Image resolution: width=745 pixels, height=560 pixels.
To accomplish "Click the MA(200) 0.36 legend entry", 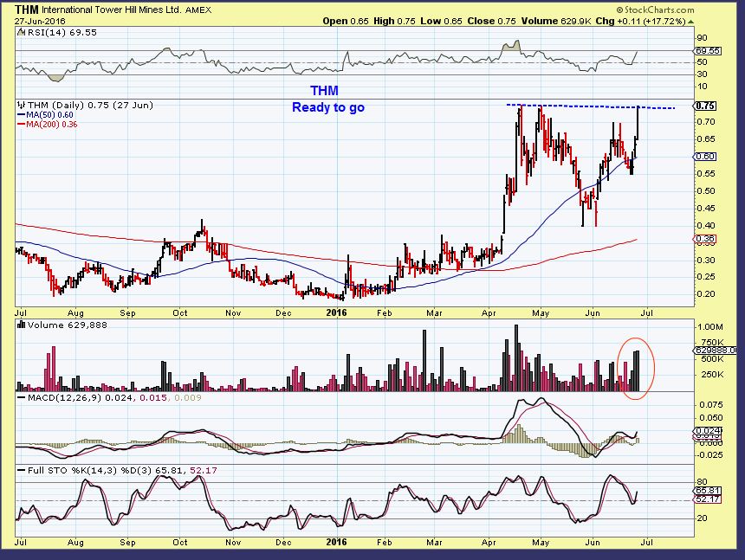I will point(47,125).
